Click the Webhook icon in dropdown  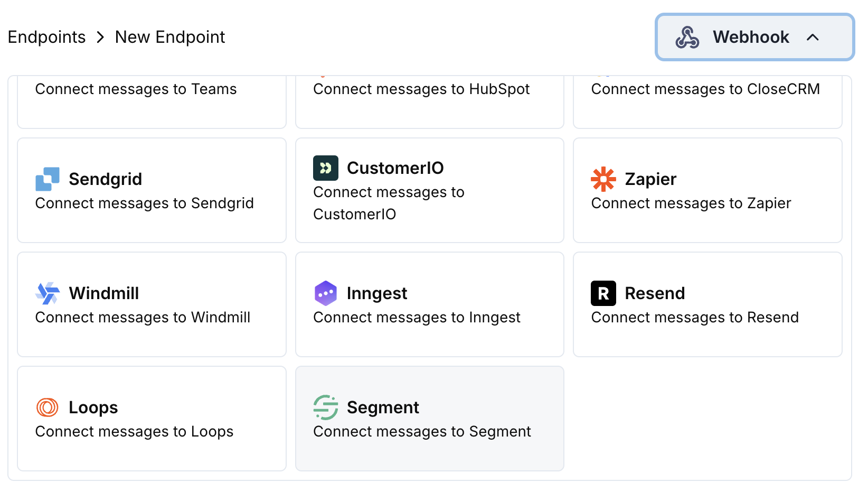[x=687, y=38]
